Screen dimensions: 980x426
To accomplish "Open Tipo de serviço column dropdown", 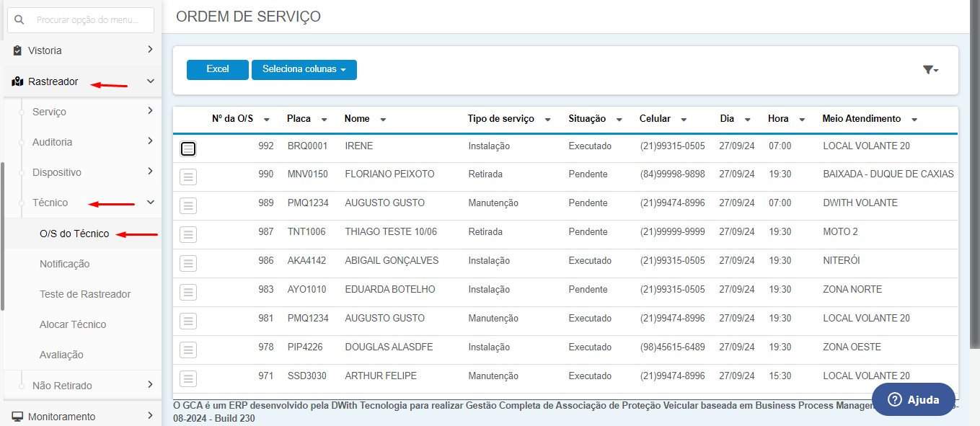I will [x=548, y=120].
